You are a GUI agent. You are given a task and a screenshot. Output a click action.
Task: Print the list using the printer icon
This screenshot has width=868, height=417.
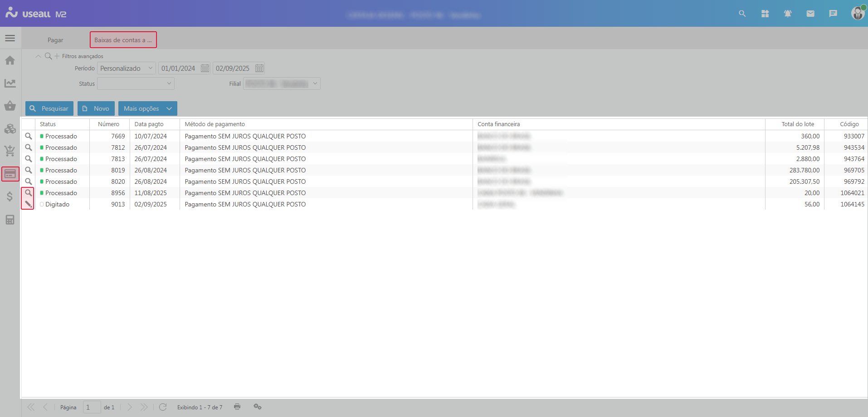(x=237, y=407)
